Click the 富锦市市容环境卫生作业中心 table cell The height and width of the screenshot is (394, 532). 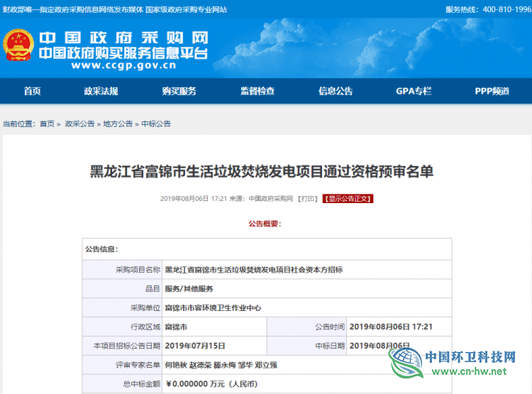tap(214, 308)
